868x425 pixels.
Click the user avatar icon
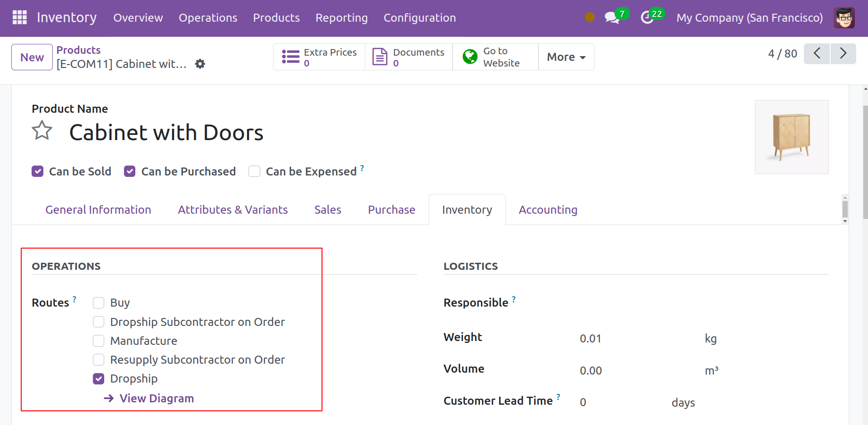point(843,18)
